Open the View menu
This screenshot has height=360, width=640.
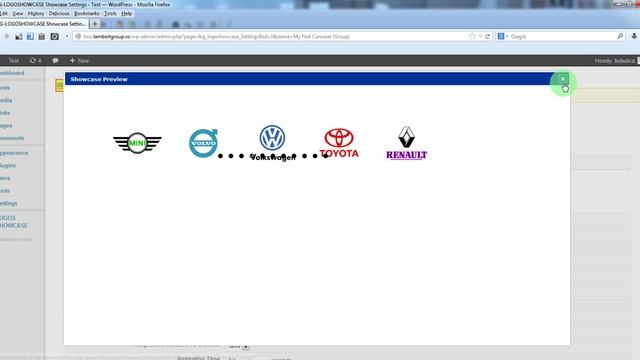tap(18, 13)
